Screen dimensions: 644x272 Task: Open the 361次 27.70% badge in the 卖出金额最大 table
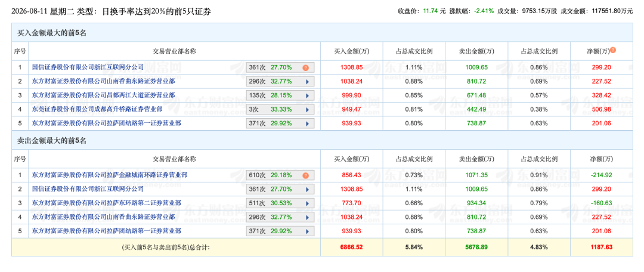[280, 190]
